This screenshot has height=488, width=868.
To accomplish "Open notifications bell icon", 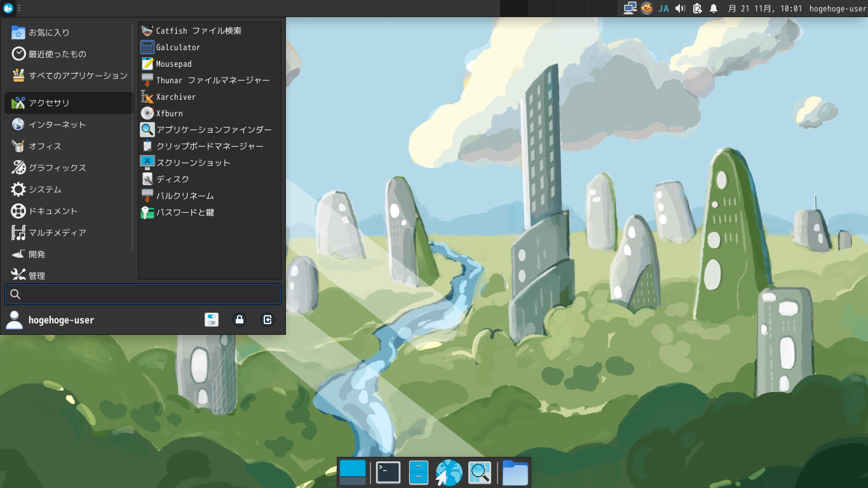I will pos(714,8).
